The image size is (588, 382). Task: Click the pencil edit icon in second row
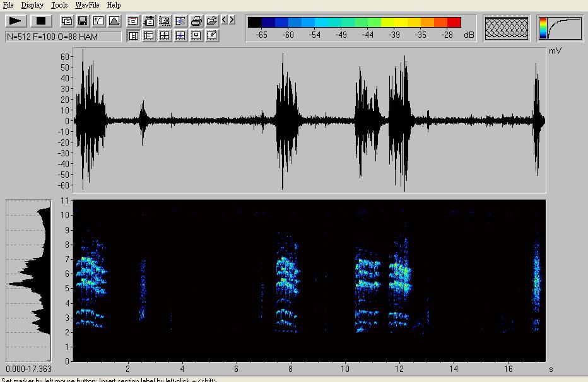coord(212,36)
